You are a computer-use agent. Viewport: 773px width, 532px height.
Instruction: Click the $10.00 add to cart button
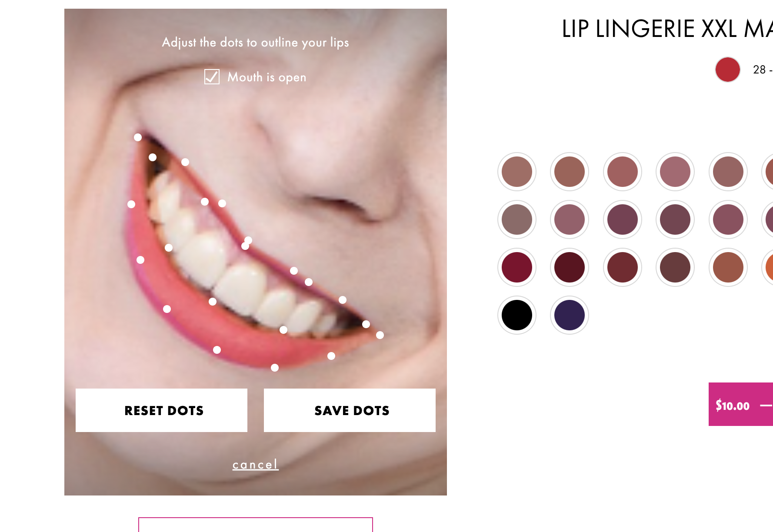[x=741, y=404]
